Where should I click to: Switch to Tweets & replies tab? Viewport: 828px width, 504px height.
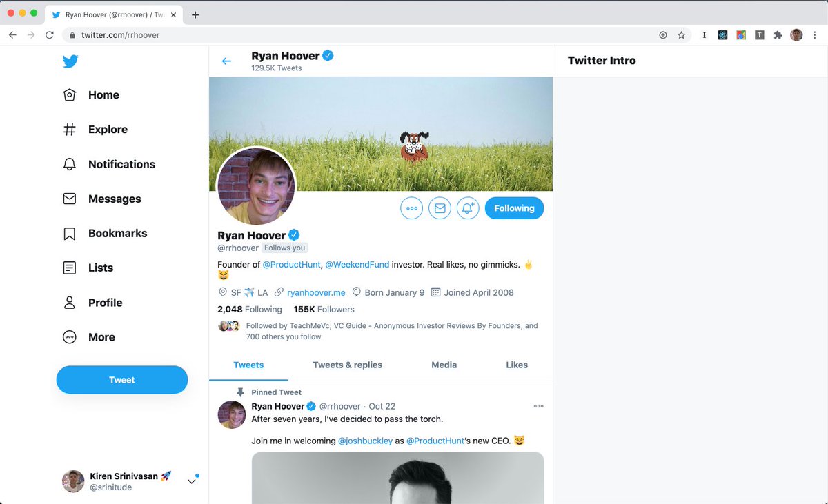tap(348, 365)
